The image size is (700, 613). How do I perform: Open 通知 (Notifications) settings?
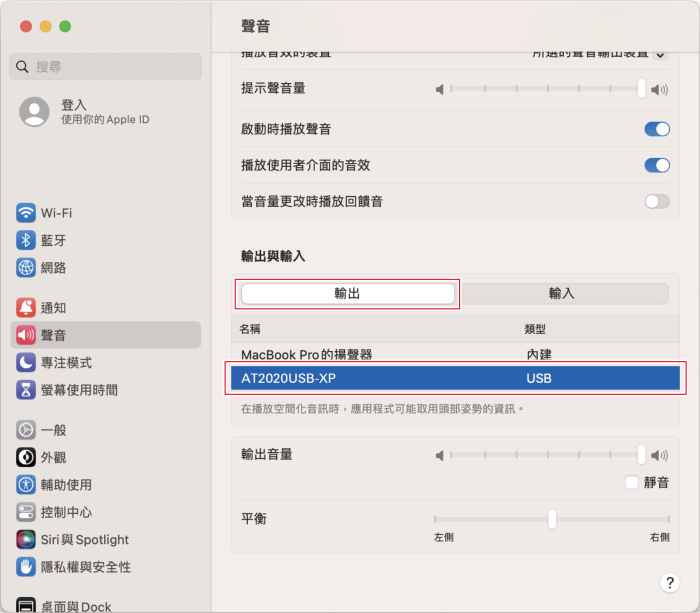[53, 308]
